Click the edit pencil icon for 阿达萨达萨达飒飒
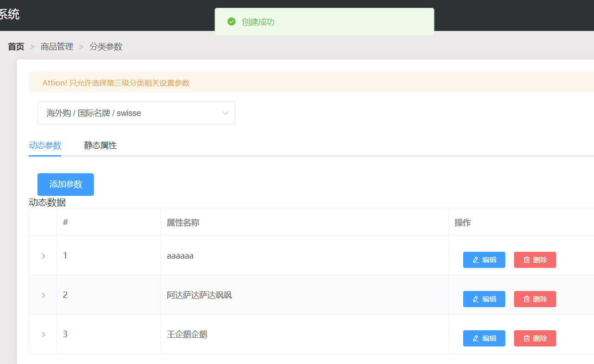Screen dimensions: 594x364 [x=475, y=299]
